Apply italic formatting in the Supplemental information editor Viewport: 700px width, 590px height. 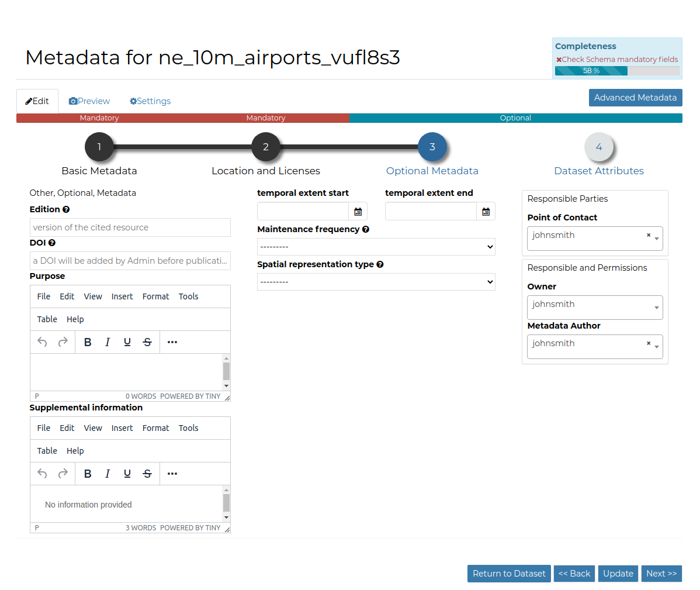pyautogui.click(x=108, y=474)
